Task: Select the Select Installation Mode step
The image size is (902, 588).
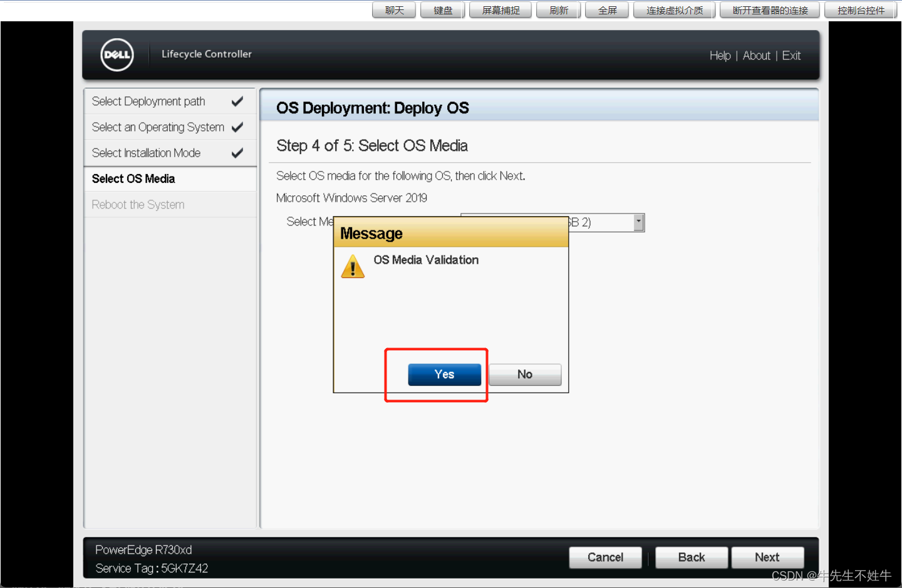Action: click(x=170, y=153)
